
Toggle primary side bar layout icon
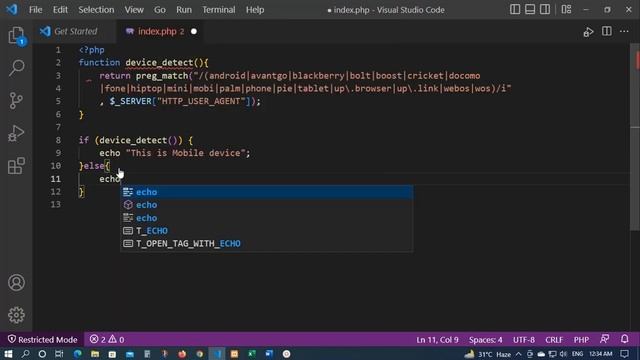(x=515, y=9)
